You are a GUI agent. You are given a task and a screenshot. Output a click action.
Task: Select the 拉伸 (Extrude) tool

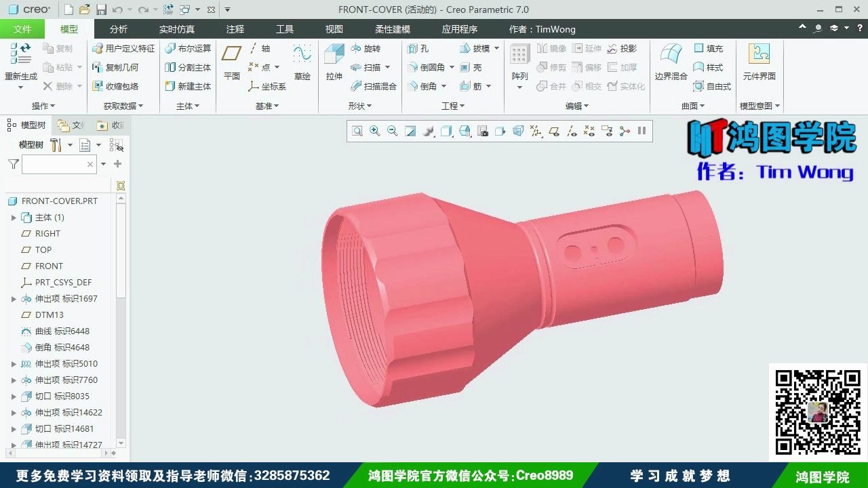coord(333,64)
